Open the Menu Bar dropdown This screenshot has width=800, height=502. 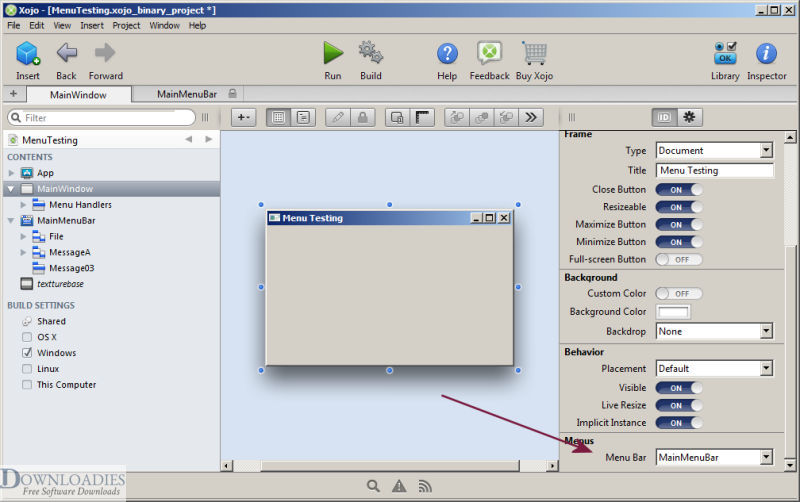click(x=765, y=458)
